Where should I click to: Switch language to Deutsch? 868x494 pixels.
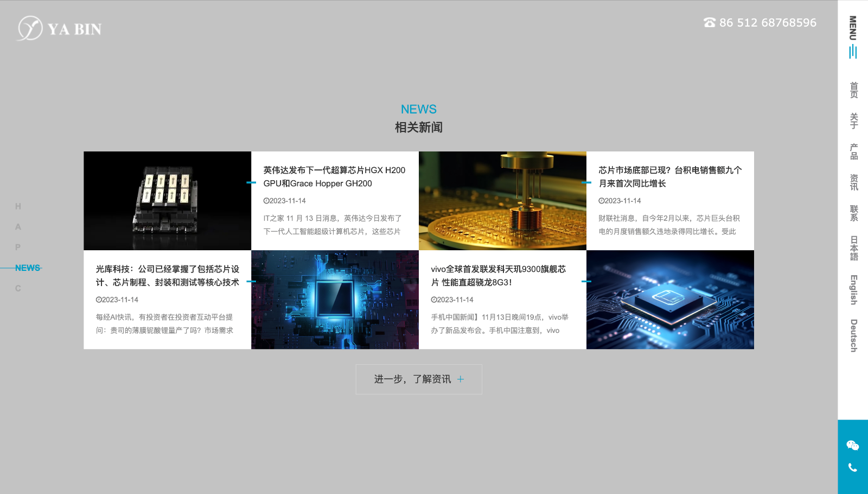[853, 335]
